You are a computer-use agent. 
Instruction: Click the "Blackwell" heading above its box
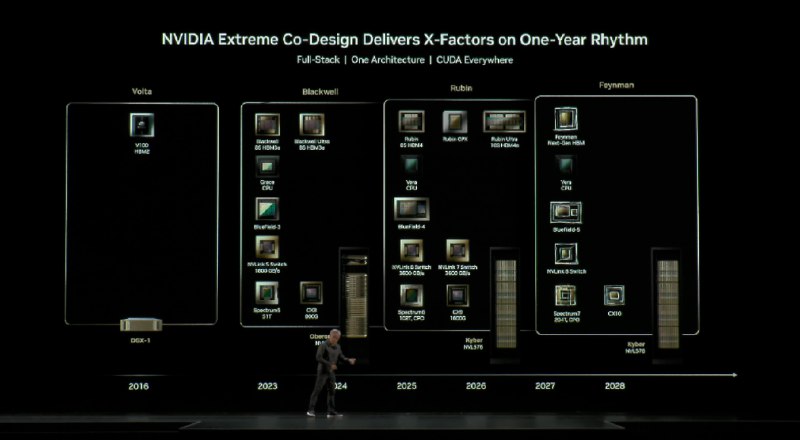(320, 92)
